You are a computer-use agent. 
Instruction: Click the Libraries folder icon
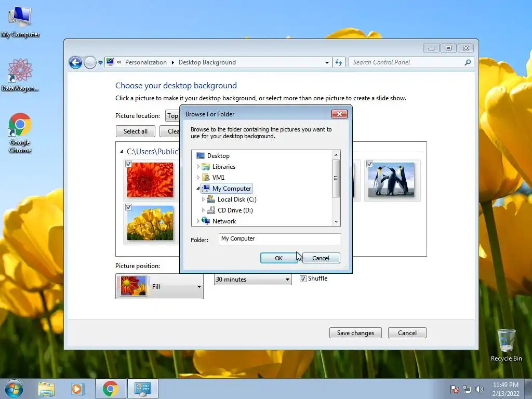(x=206, y=167)
